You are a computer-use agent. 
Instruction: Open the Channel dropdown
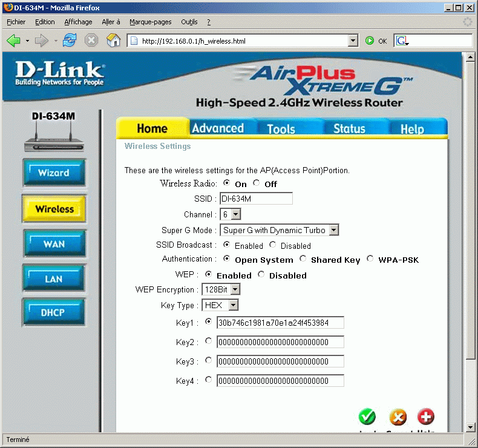[235, 214]
